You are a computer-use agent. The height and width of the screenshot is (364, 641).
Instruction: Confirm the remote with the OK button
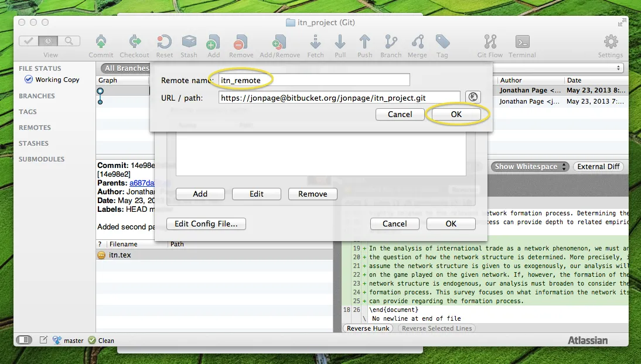click(456, 114)
